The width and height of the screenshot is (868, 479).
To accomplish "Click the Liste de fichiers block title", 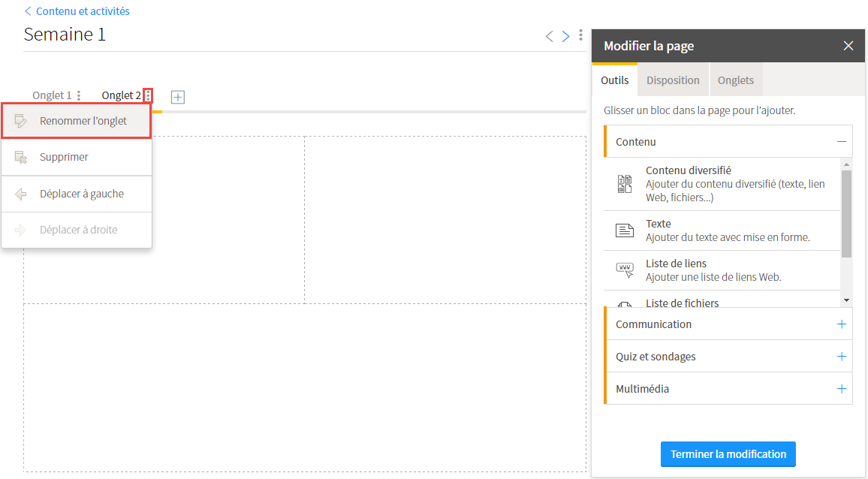I will point(682,303).
